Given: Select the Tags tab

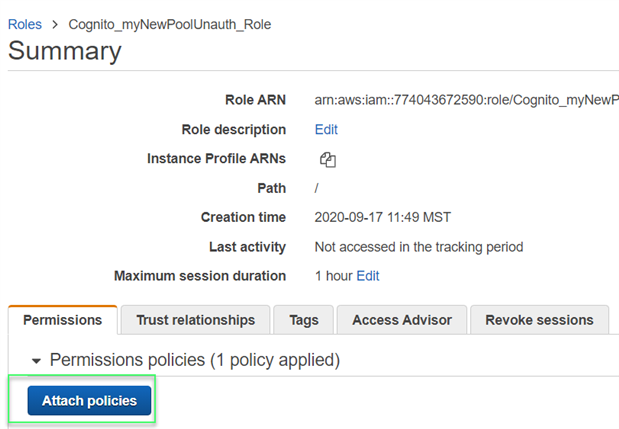Looking at the screenshot, I should (304, 320).
